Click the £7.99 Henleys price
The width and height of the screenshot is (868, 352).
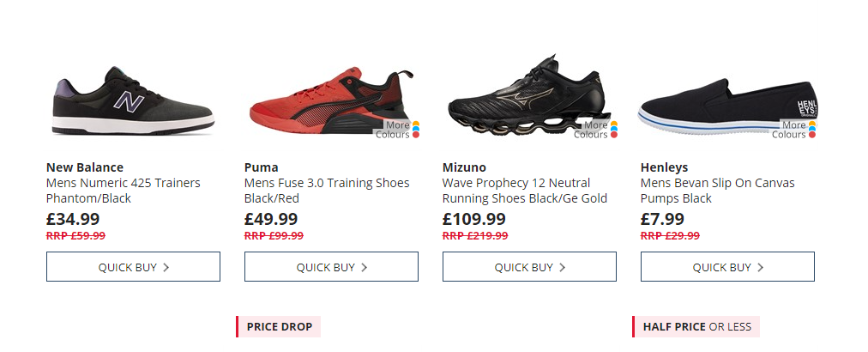tap(662, 219)
